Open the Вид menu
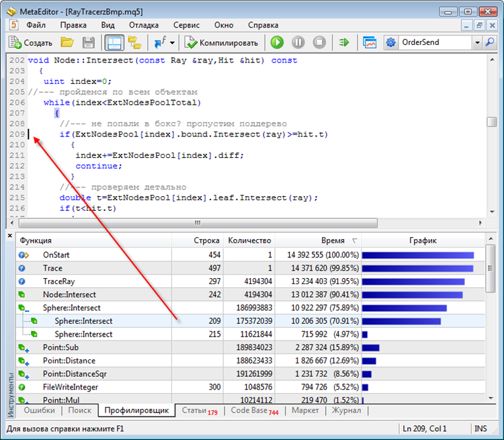504x440 pixels. 108,25
